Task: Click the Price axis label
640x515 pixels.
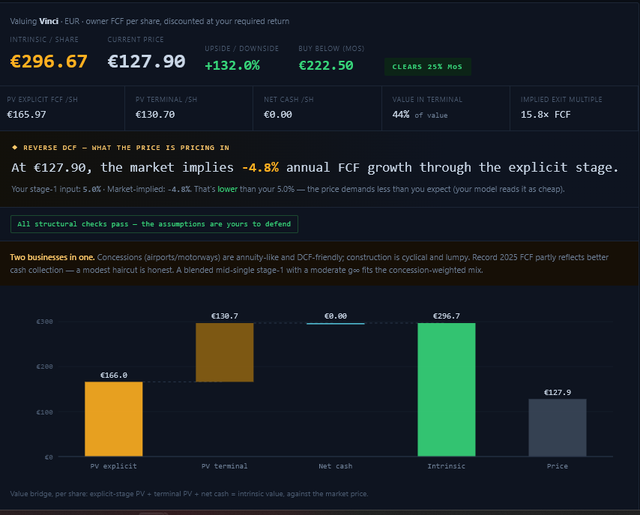Action: [557, 466]
